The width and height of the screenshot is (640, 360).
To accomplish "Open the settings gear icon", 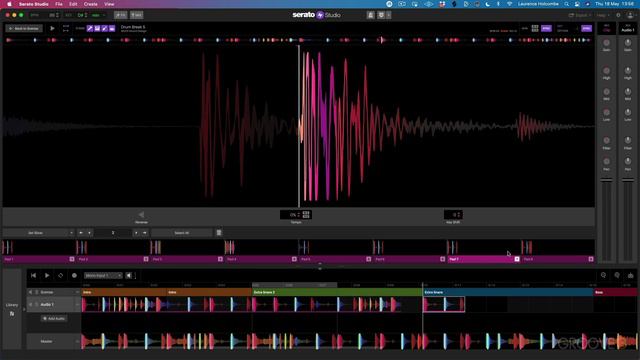I will [x=618, y=15].
